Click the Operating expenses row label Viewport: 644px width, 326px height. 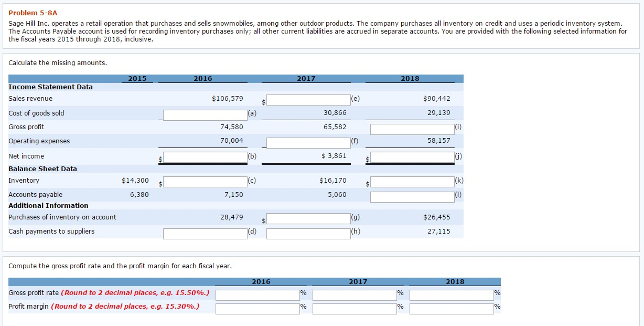39,141
